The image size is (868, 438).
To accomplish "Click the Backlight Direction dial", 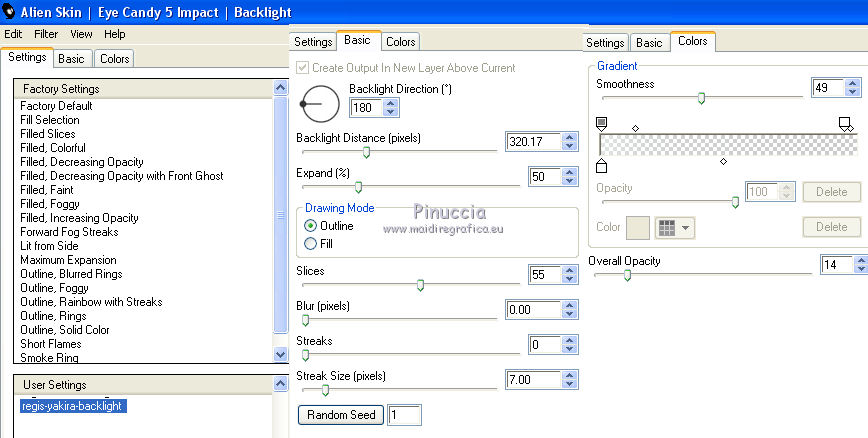I will click(x=320, y=104).
